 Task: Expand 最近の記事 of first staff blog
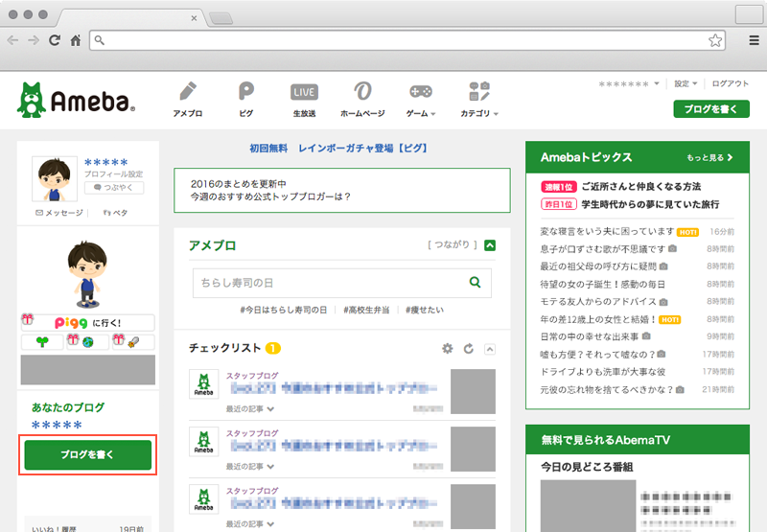click(x=250, y=408)
